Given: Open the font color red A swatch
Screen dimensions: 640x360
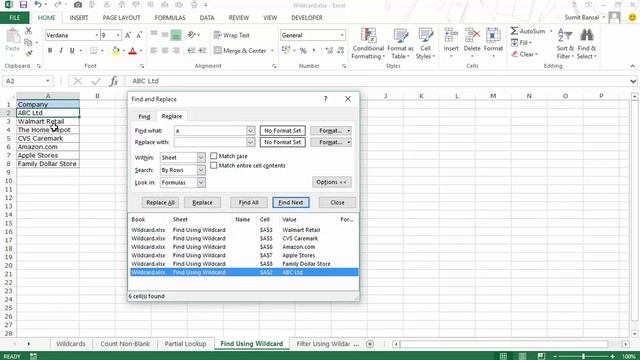Looking at the screenshot, I should coord(132,51).
